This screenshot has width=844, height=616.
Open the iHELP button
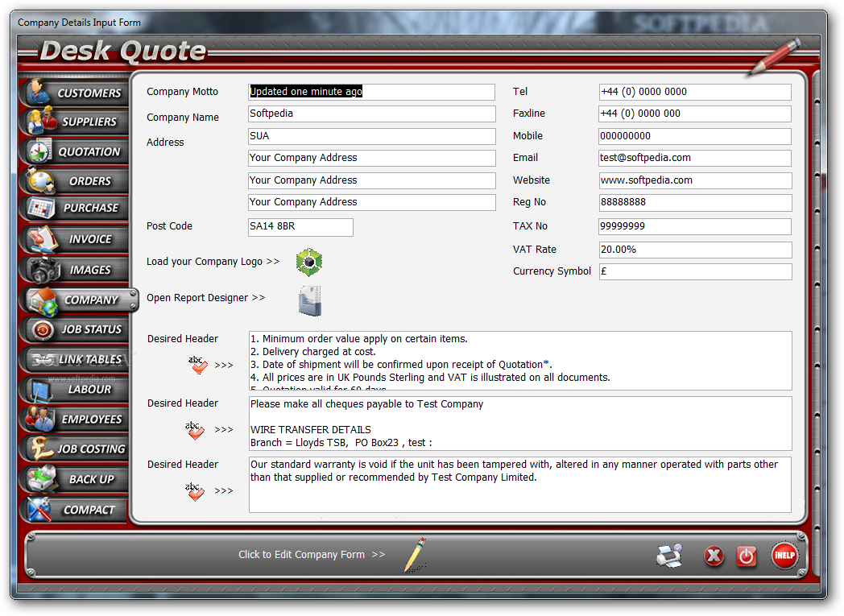point(784,556)
